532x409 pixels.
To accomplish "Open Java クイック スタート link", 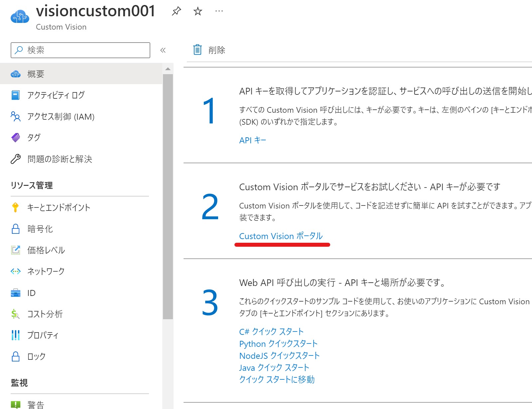I will click(274, 367).
